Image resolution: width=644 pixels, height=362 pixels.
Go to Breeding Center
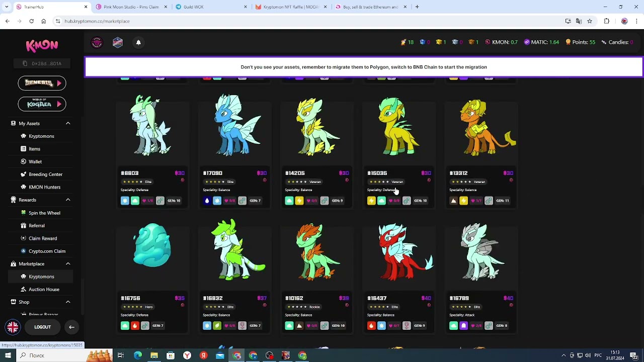pyautogui.click(x=45, y=174)
